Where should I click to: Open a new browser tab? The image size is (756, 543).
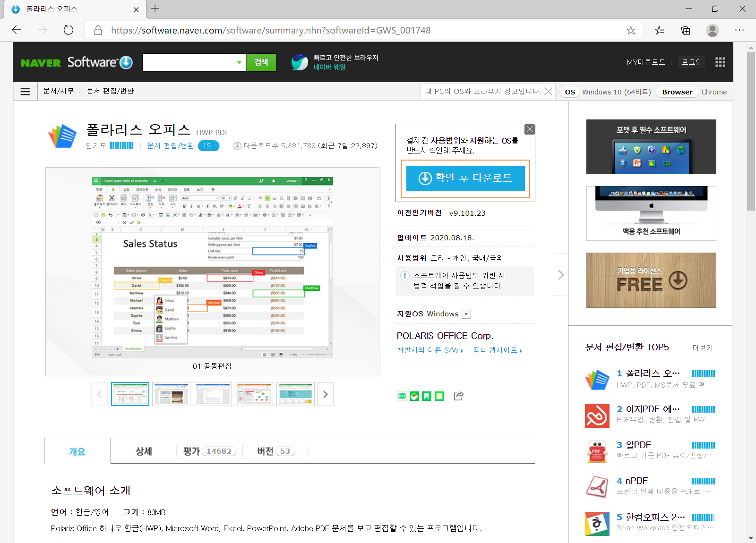pos(155,8)
